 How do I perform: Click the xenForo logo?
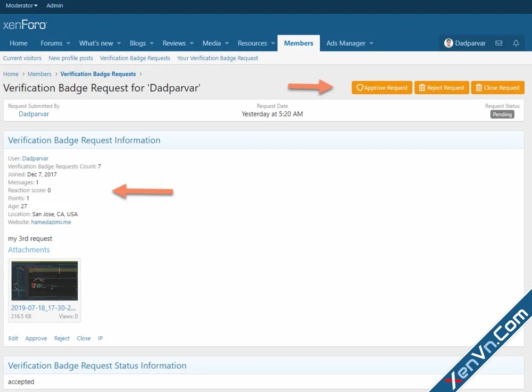tap(25, 25)
